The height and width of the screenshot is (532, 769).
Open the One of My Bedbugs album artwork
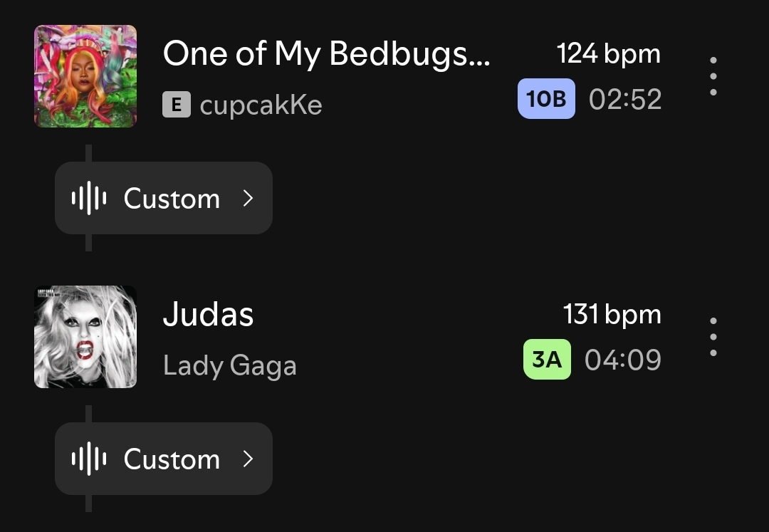[x=85, y=76]
